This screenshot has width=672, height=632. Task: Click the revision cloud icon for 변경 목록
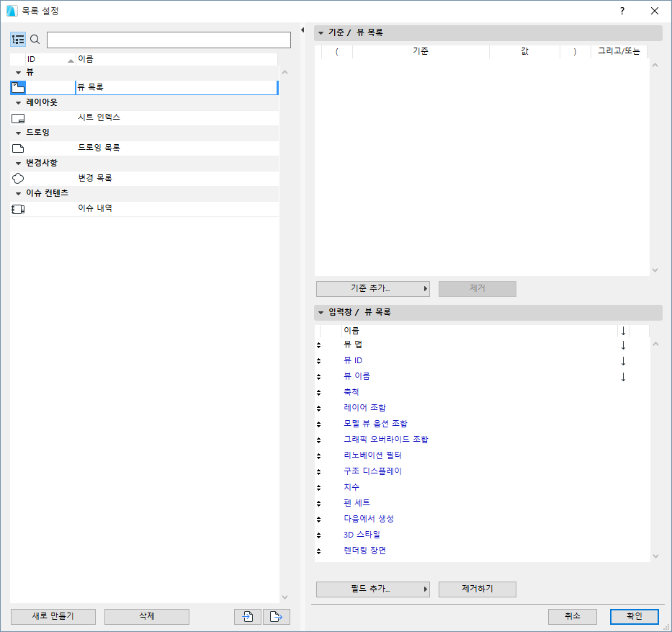(x=17, y=178)
